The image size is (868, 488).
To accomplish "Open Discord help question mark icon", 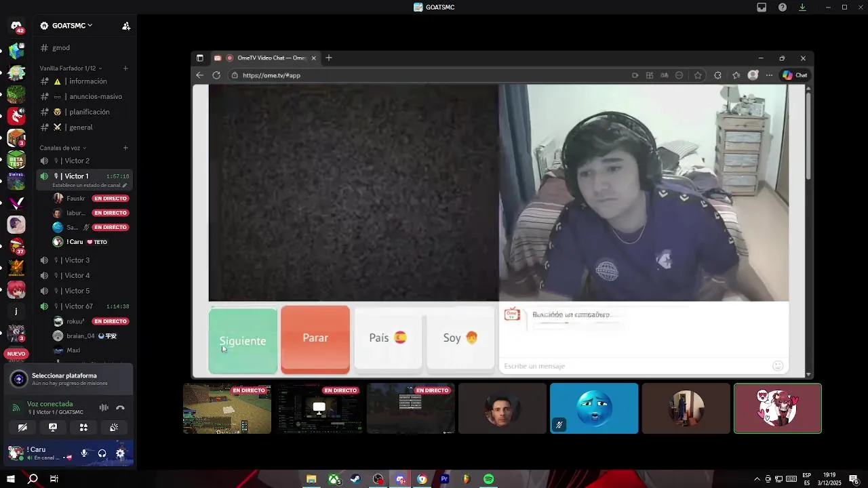I will tap(783, 7).
